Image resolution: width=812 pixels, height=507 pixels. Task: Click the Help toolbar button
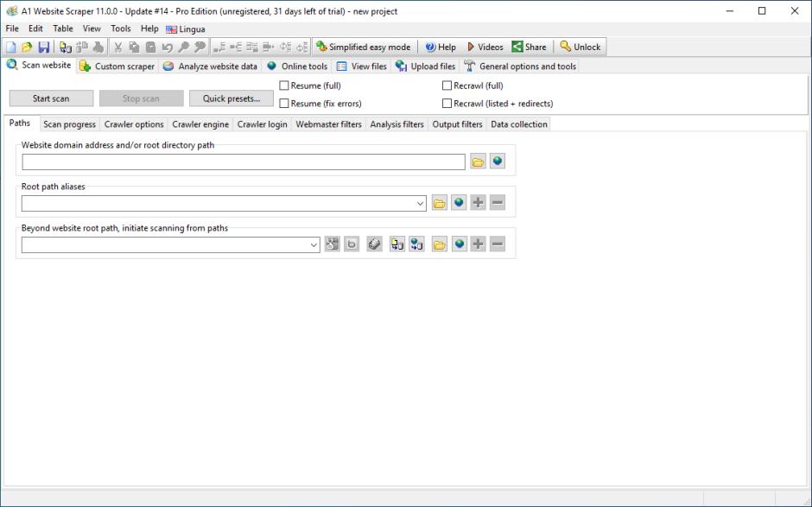(441, 48)
